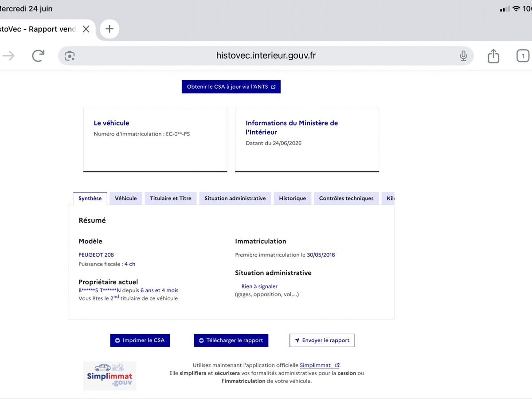Click the Imprimer le CSA button
532x399 pixels.
pos(140,340)
